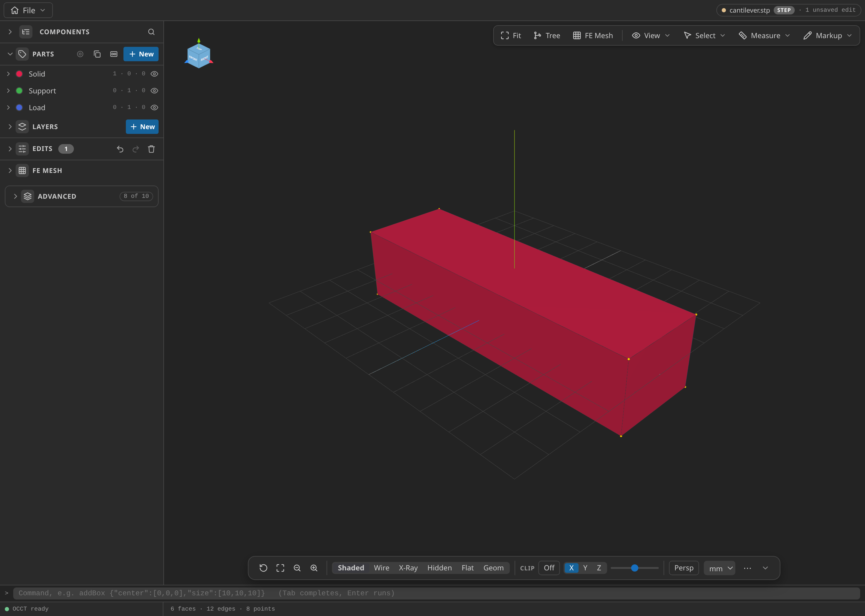Image resolution: width=865 pixels, height=616 pixels.
Task: Select clip axis Z
Action: tap(599, 568)
